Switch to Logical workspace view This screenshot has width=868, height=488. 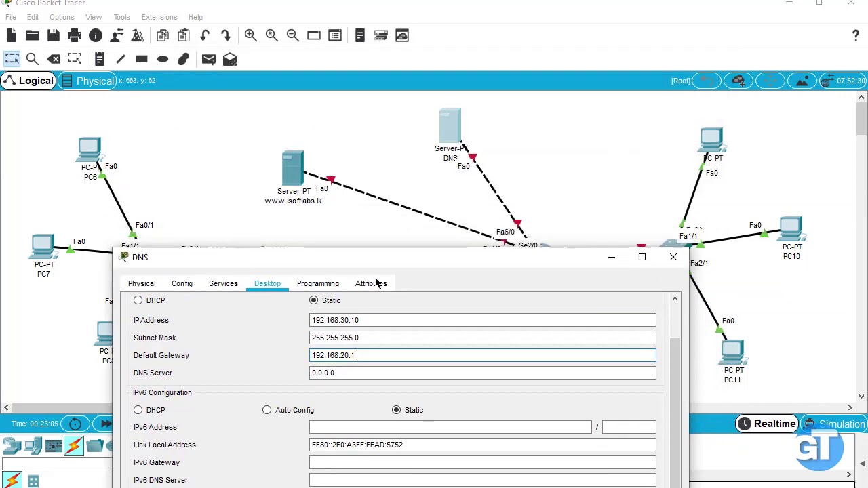point(28,81)
